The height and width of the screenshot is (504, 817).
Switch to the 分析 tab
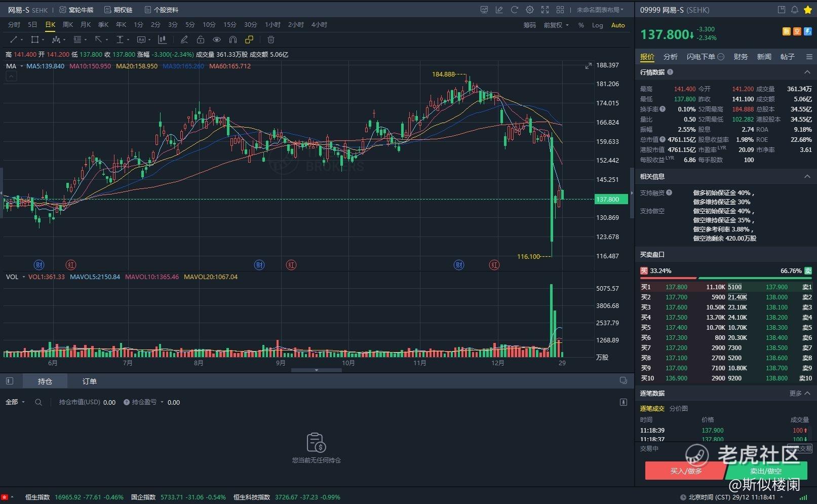point(670,57)
